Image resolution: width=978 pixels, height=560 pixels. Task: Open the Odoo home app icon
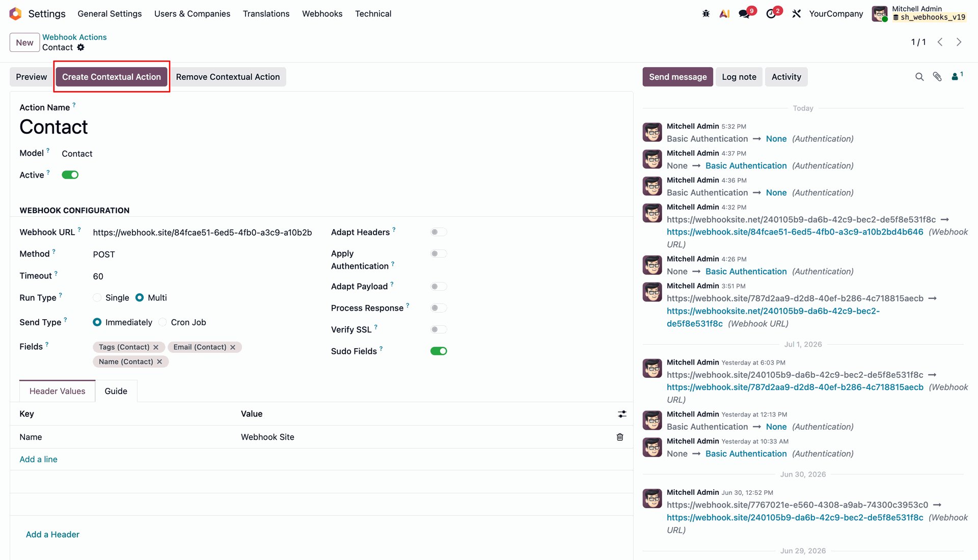click(x=15, y=14)
